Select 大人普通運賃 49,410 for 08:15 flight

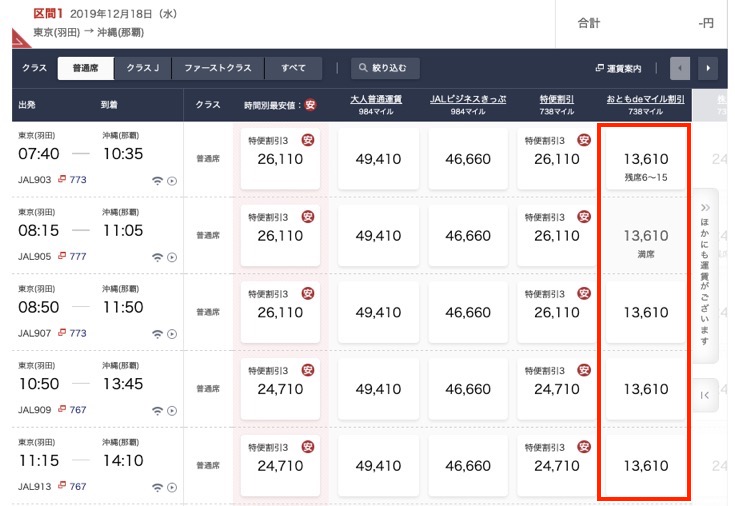[378, 235]
